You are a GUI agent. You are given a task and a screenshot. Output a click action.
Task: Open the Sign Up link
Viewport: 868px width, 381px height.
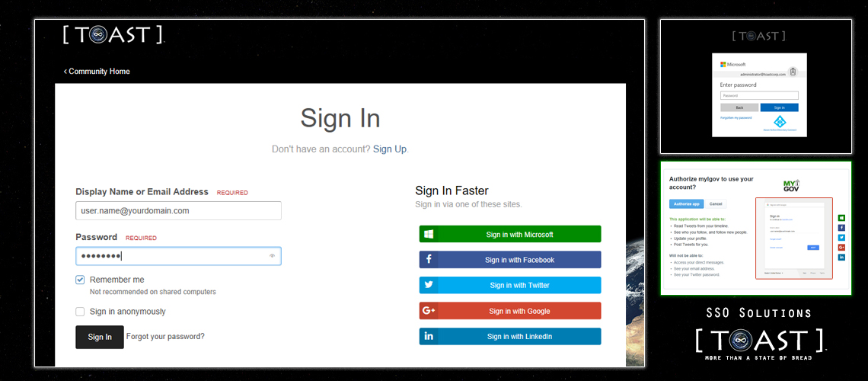coord(390,149)
